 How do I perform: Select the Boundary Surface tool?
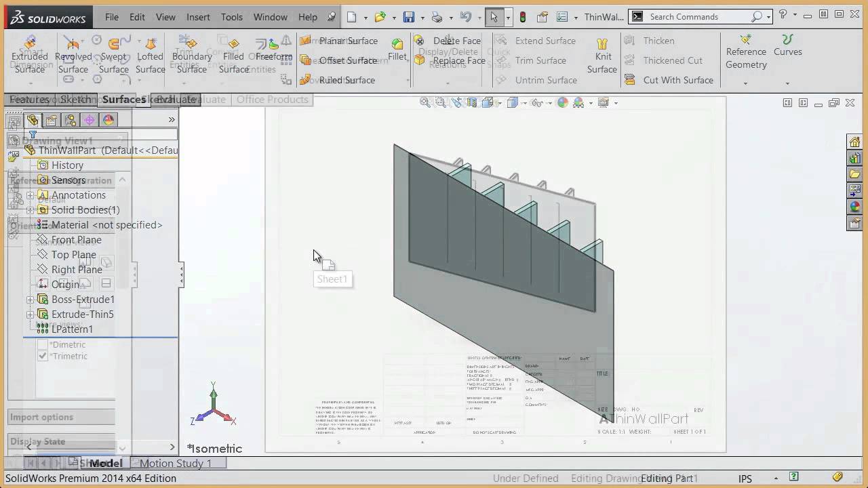(x=192, y=56)
